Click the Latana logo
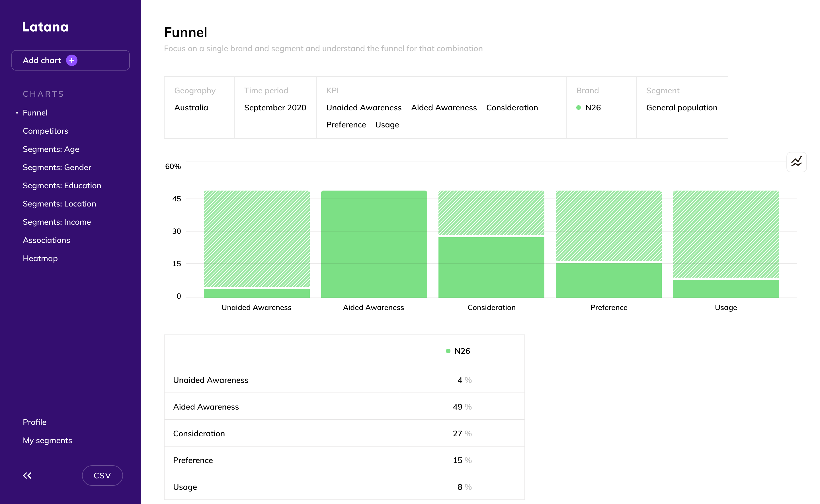Image resolution: width=820 pixels, height=504 pixels. pos(45,27)
